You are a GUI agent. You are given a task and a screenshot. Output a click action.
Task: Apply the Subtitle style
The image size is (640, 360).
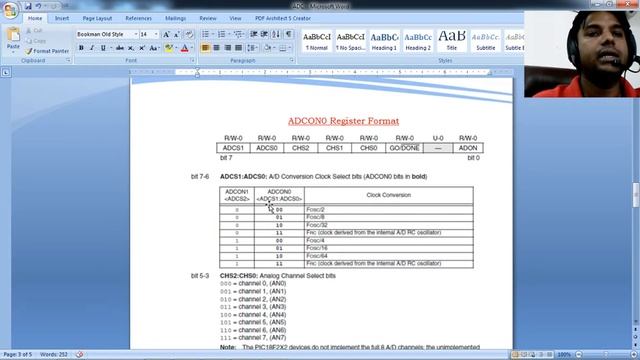click(x=486, y=41)
